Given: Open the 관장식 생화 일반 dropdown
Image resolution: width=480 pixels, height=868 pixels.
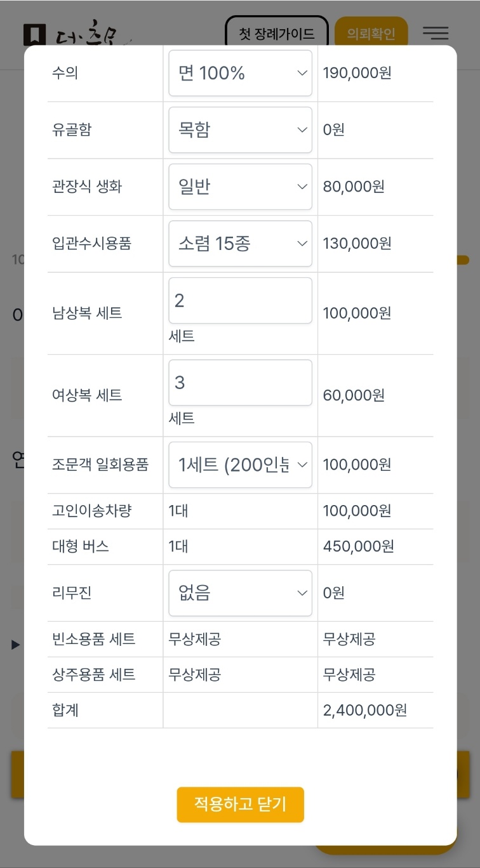Looking at the screenshot, I should click(x=240, y=187).
